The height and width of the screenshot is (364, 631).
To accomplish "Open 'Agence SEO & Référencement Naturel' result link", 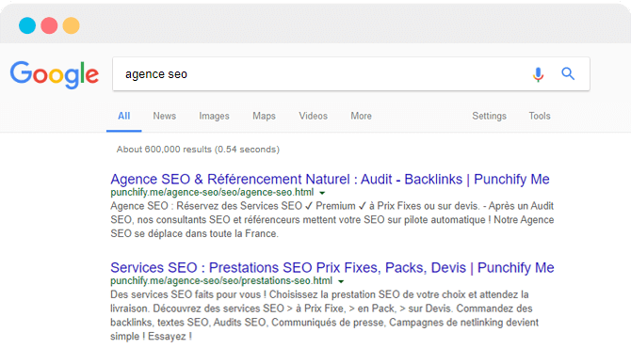I will click(x=330, y=180).
